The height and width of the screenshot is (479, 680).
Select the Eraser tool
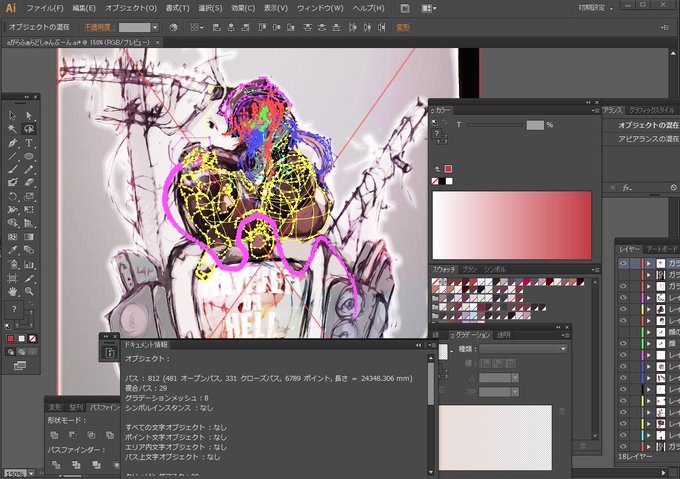pos(29,182)
